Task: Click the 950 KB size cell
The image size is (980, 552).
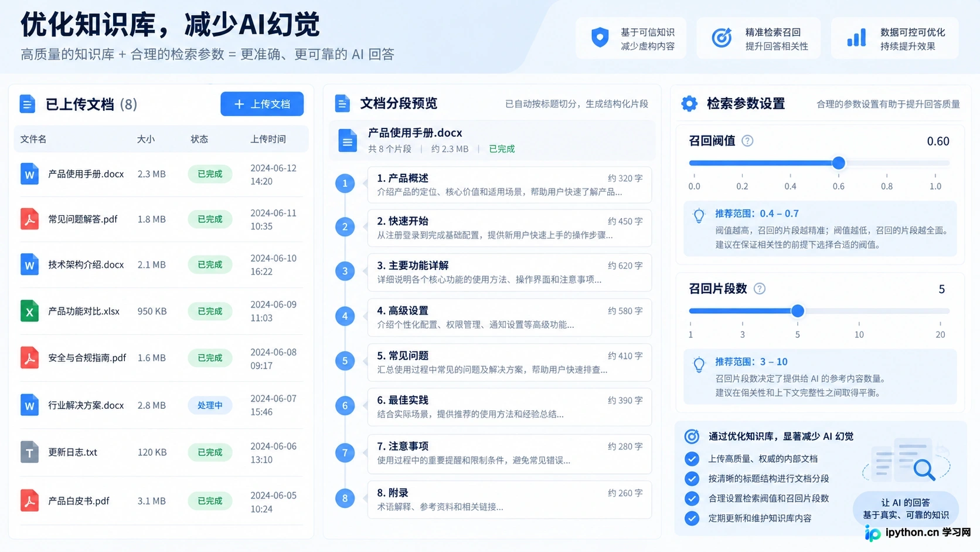Action: point(152,311)
